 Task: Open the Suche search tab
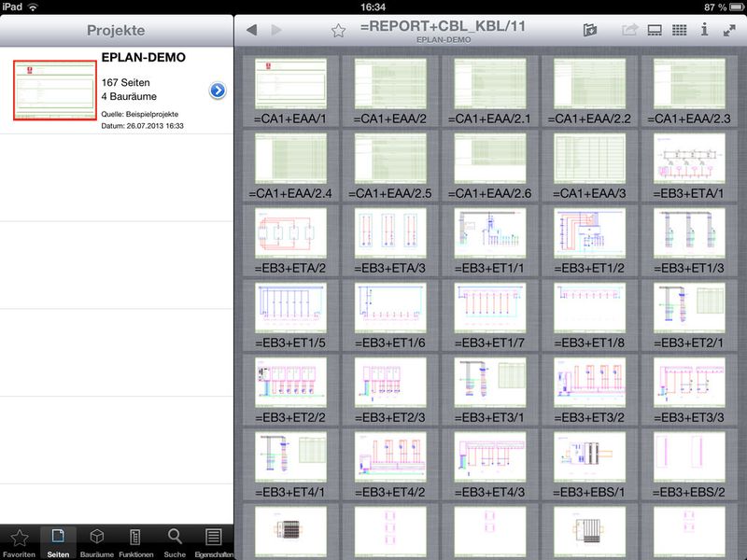pos(175,542)
